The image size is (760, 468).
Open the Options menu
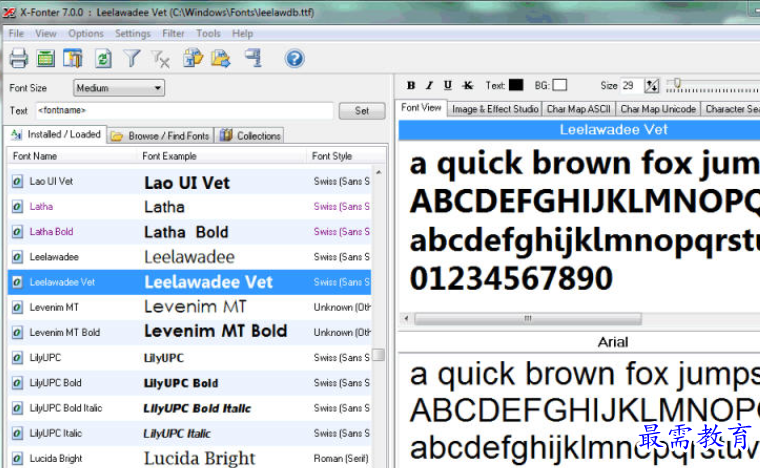(86, 33)
